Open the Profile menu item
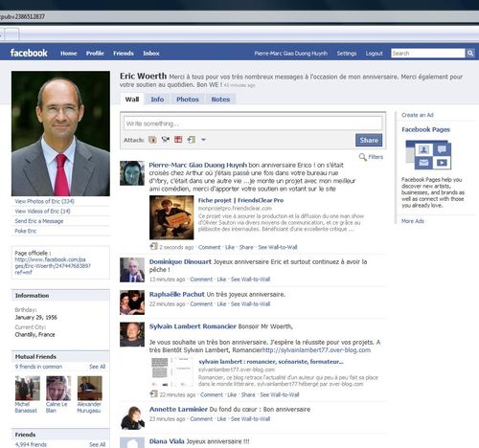The image size is (479, 448). 95,54
